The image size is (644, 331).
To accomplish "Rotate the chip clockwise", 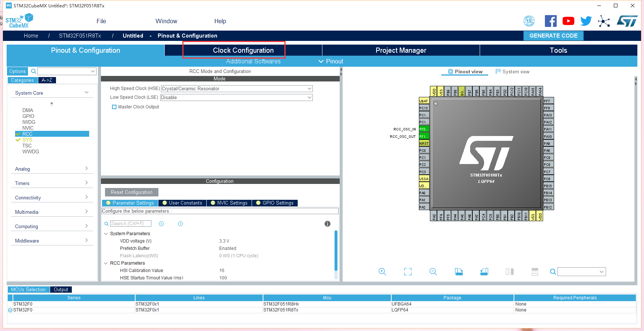I will (x=459, y=272).
